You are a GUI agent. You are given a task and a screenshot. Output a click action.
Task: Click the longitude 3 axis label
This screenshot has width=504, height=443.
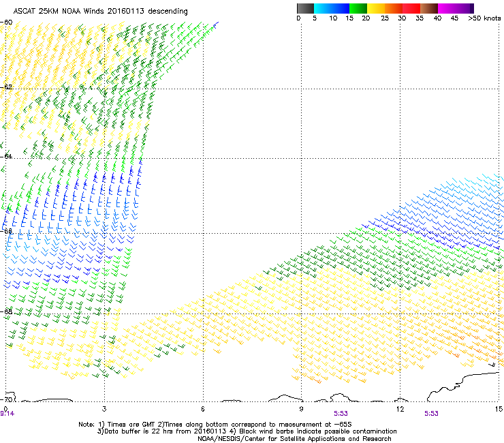104,408
